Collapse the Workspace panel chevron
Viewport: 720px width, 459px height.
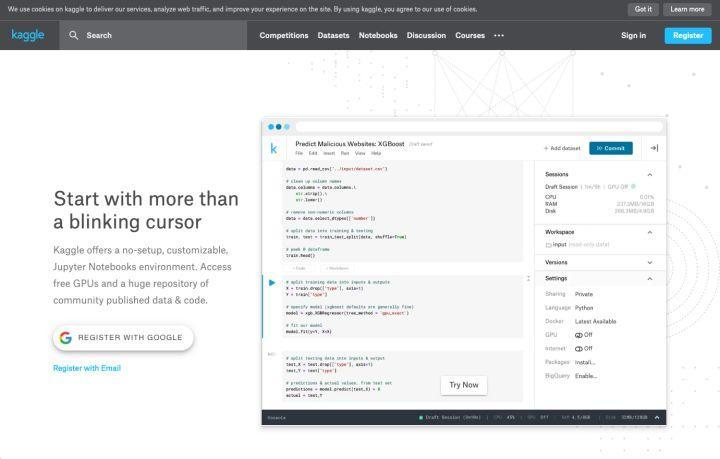(650, 232)
